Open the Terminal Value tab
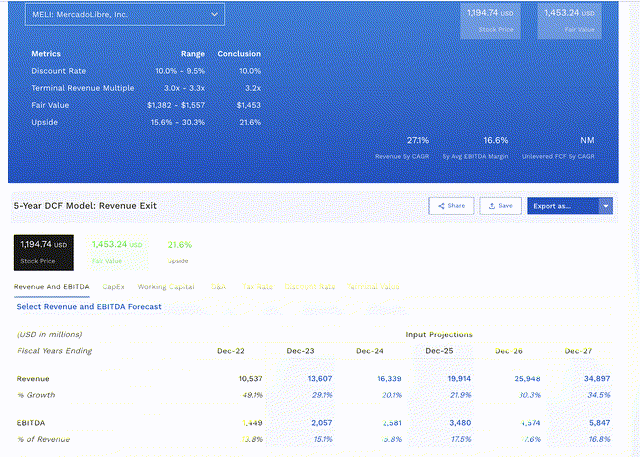 pos(373,287)
